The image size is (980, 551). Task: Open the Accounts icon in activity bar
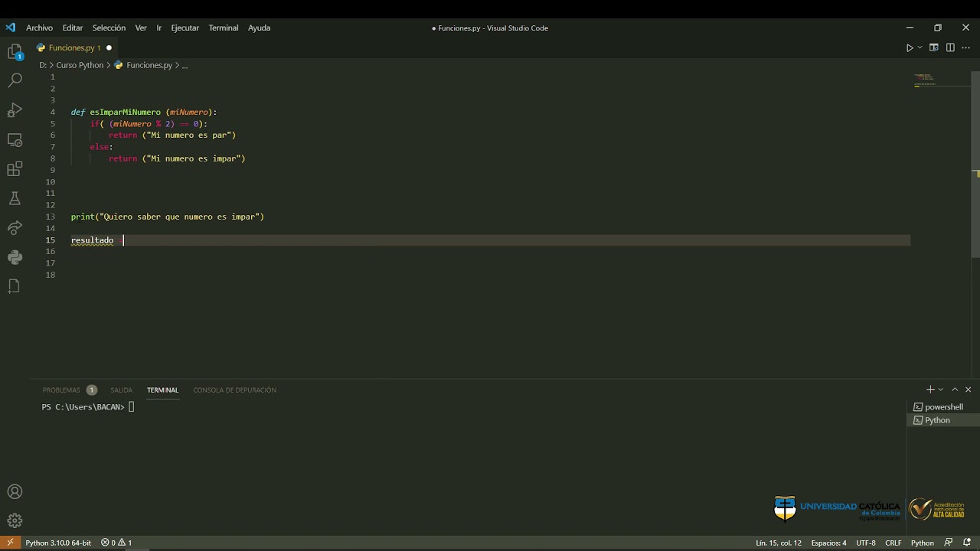(x=15, y=491)
